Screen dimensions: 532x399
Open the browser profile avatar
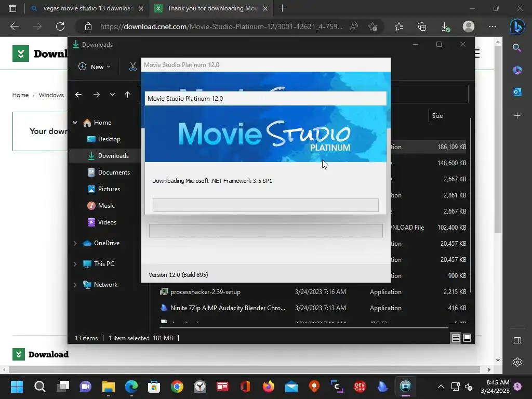(469, 26)
